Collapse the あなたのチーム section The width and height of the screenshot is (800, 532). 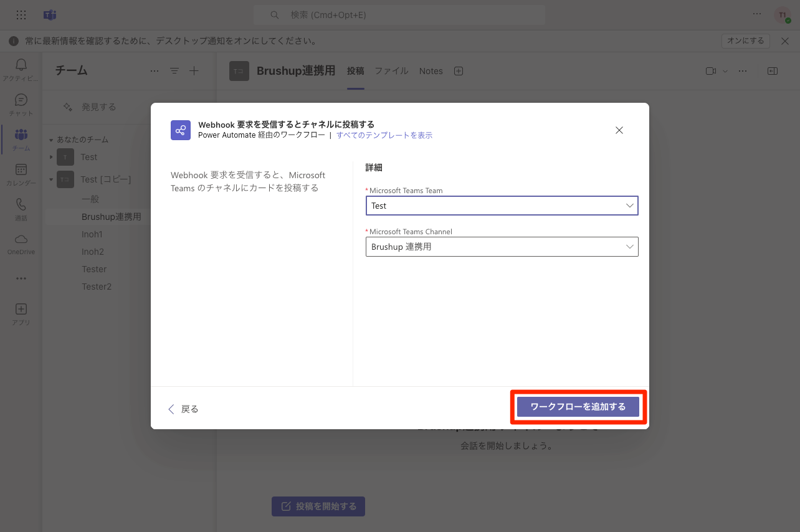(x=51, y=140)
